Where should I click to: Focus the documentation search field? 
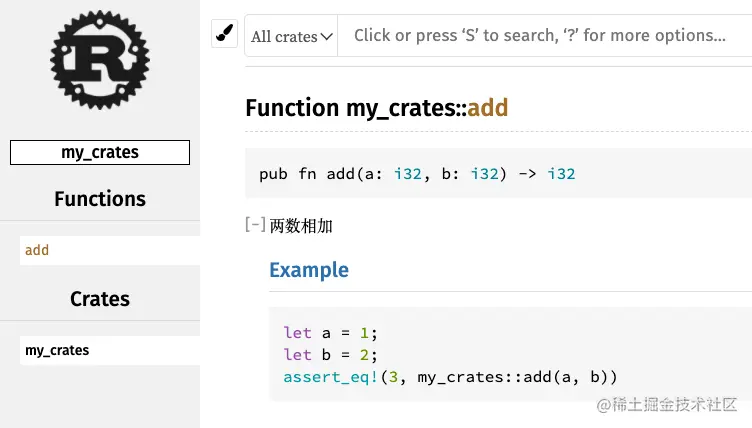point(544,36)
